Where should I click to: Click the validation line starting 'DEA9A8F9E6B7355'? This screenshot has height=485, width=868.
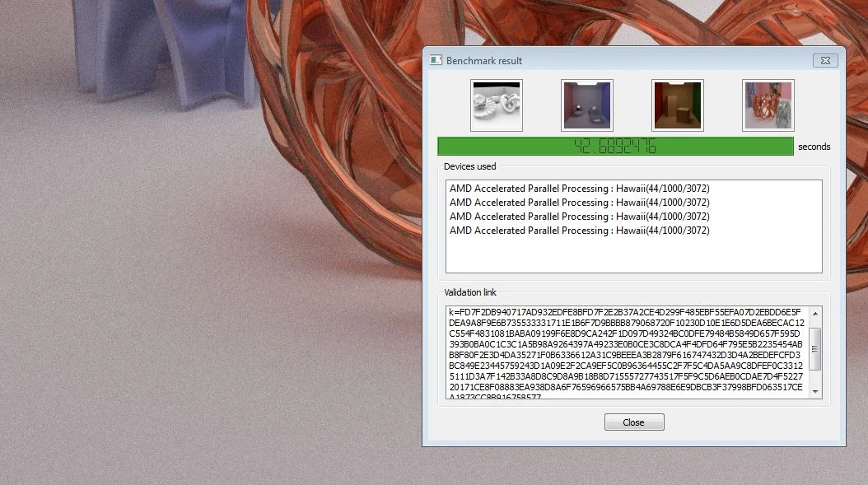(x=627, y=323)
